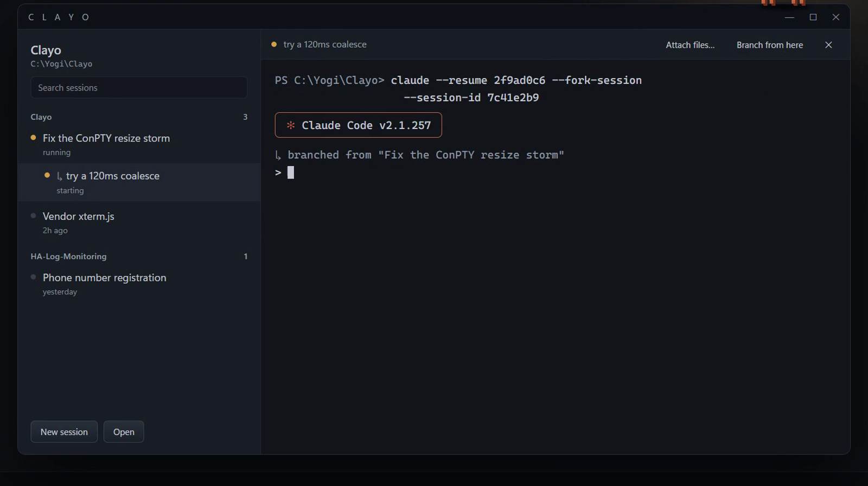Viewport: 868px width, 486px height.
Task: Click the HA-Log-Monitoring session count "1"
Action: (x=246, y=257)
